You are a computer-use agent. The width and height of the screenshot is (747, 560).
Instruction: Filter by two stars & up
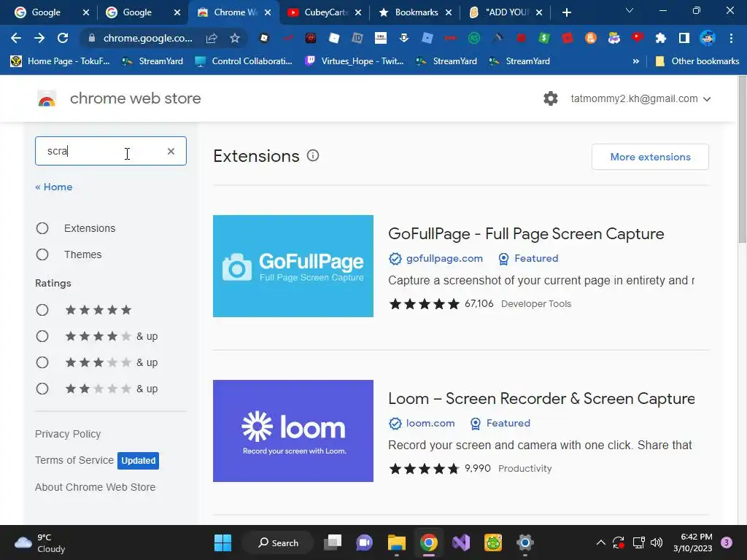coord(42,389)
